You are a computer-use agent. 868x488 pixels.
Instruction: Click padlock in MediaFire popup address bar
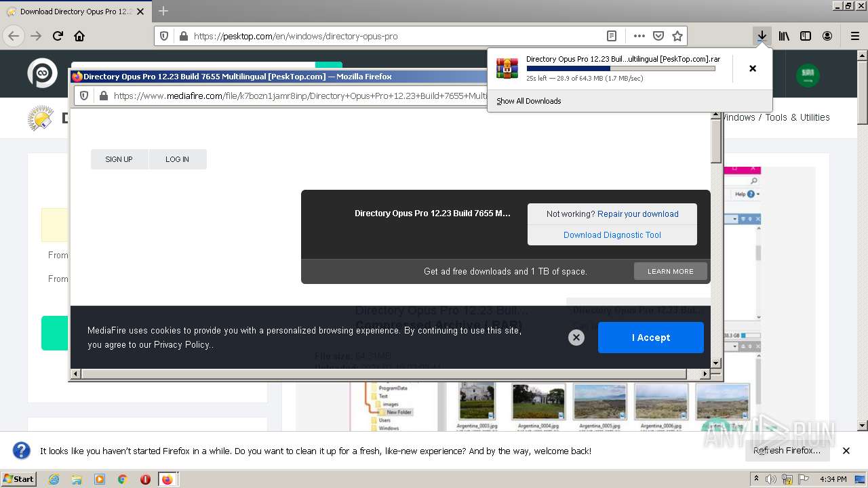click(x=103, y=96)
